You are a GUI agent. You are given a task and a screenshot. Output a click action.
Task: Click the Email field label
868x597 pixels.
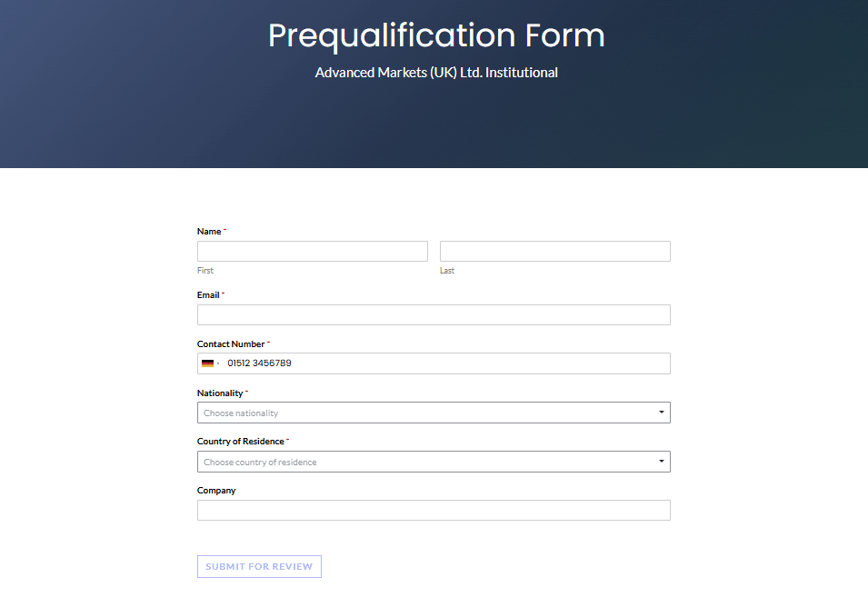pyautogui.click(x=208, y=295)
